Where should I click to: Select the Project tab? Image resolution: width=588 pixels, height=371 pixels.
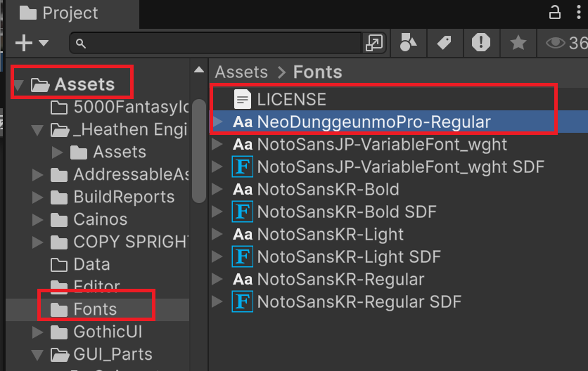(71, 13)
